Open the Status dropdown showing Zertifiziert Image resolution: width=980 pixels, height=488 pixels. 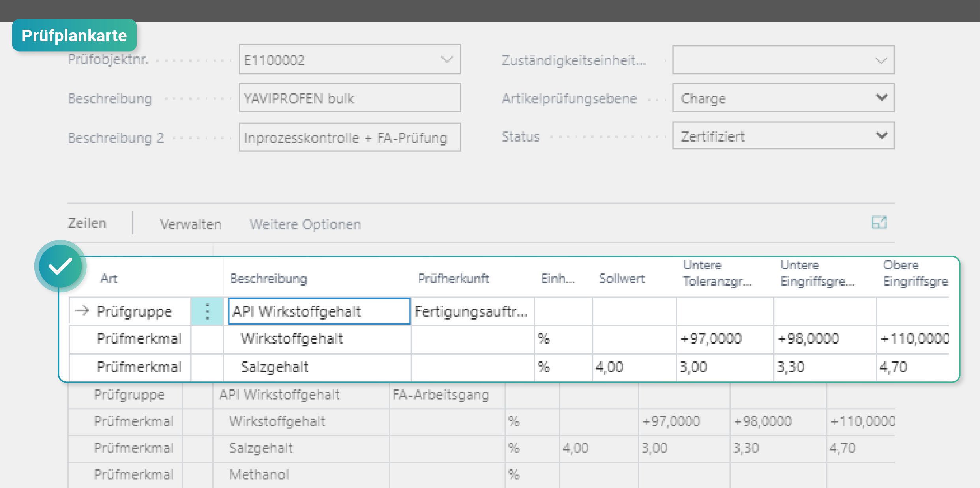click(783, 136)
